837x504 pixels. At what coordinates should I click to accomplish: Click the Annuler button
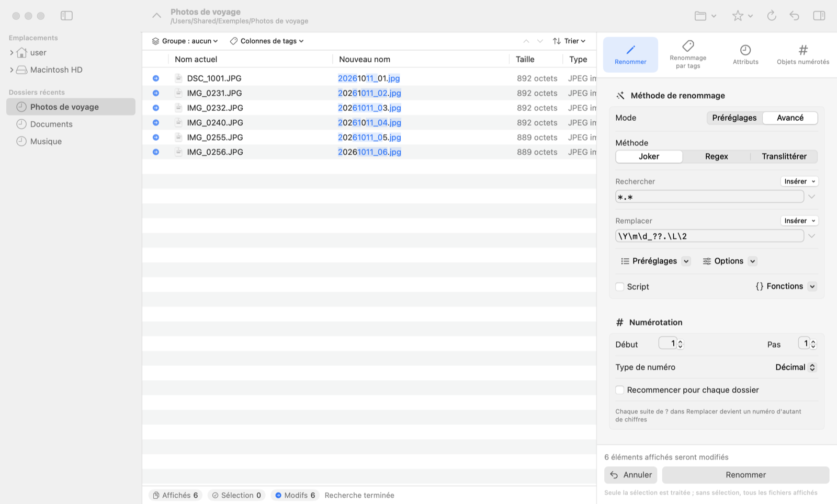(631, 475)
